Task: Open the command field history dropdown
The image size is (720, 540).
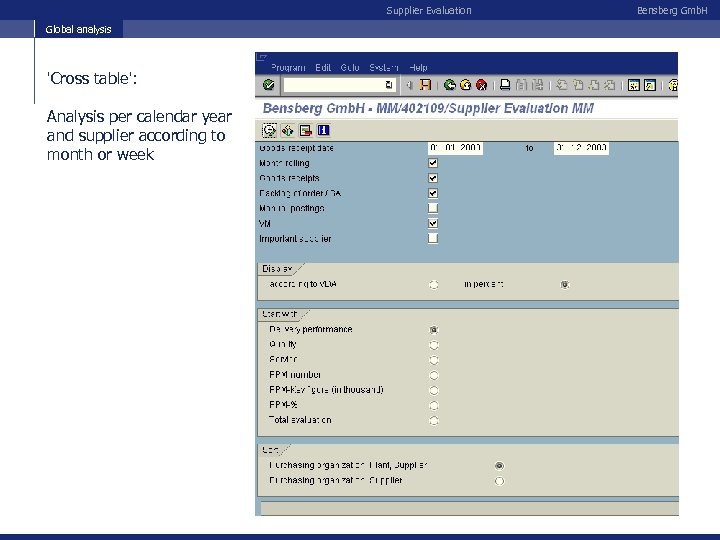Action: pos(388,85)
